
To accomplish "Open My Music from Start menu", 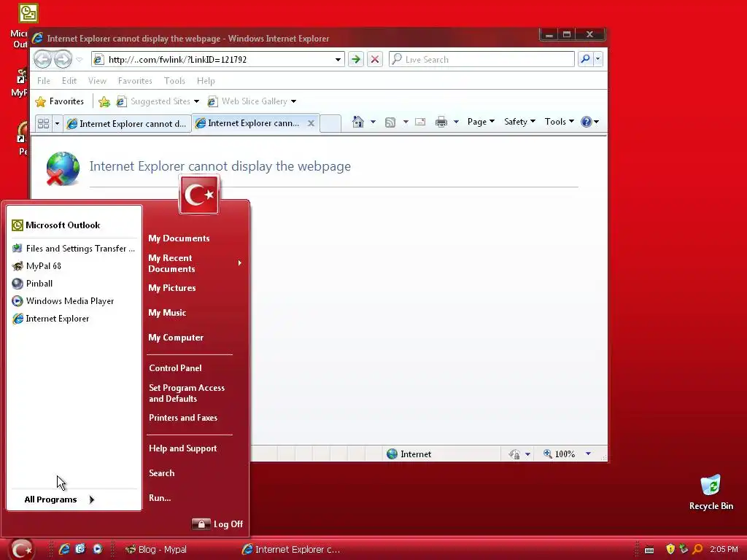I will point(167,313).
